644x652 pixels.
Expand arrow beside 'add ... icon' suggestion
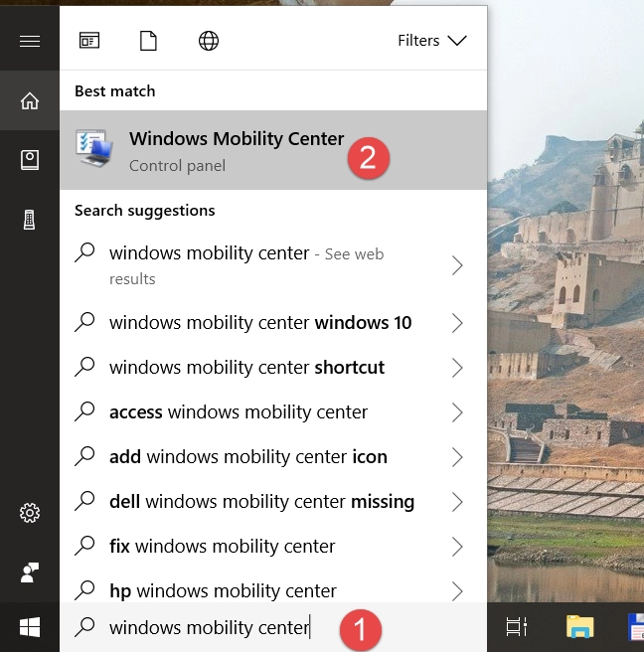pos(457,457)
